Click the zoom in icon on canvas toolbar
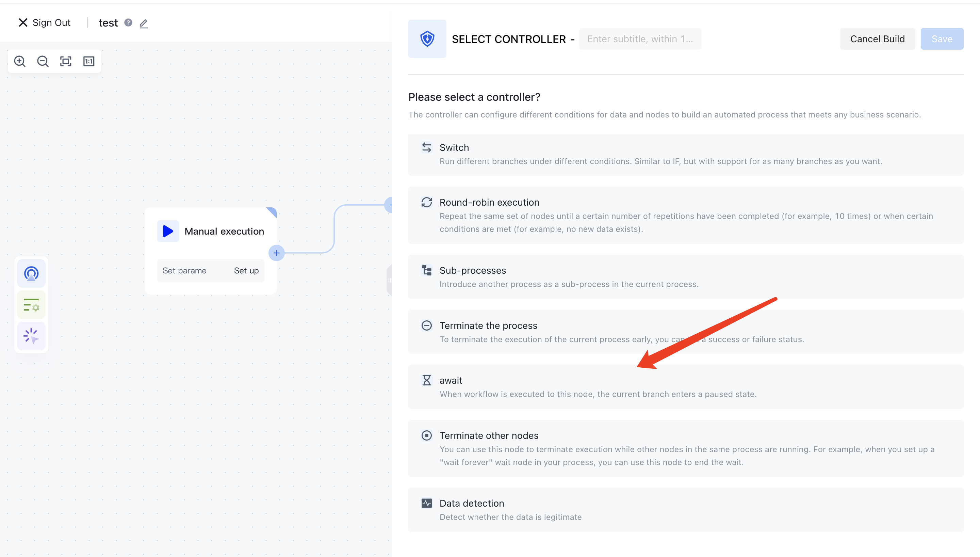The image size is (980, 557). [20, 61]
